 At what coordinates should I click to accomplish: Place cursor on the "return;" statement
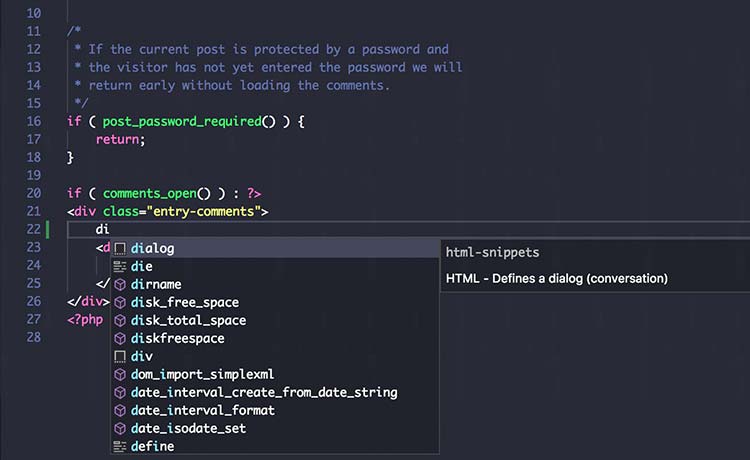[120, 139]
